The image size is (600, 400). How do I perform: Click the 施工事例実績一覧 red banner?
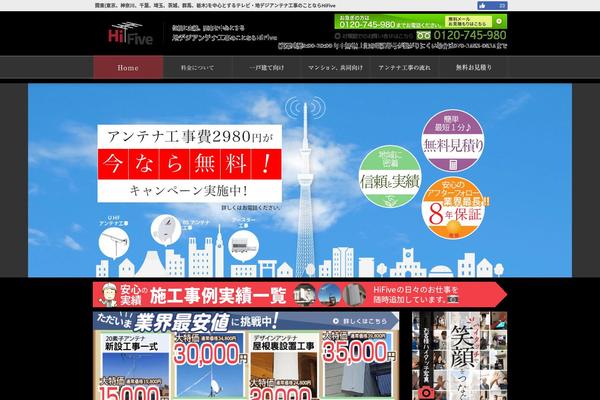(300, 295)
